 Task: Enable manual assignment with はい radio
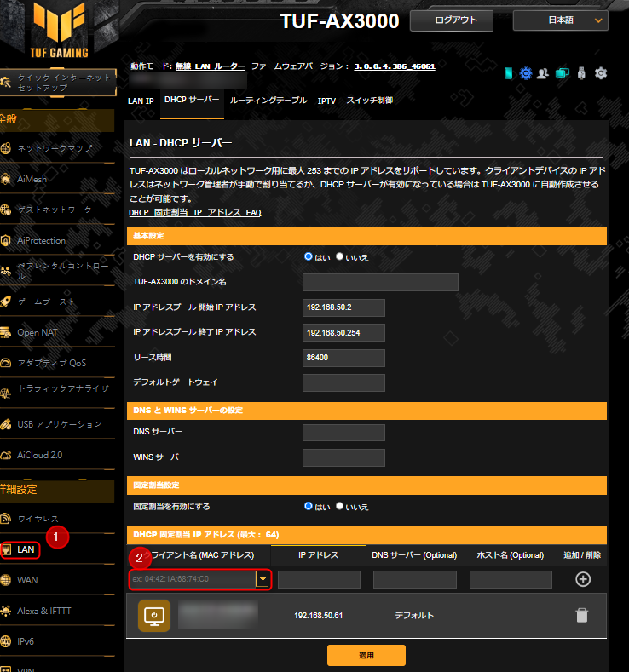[309, 506]
